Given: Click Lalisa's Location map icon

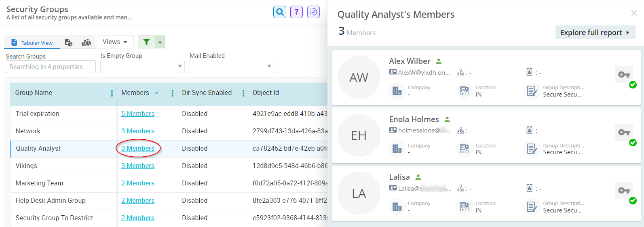Looking at the screenshot, I should pyautogui.click(x=465, y=207).
